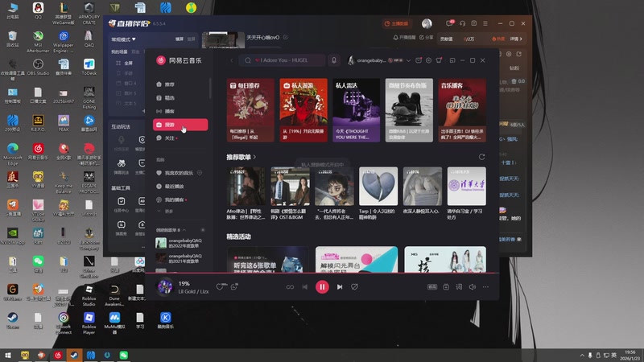The width and height of the screenshot is (644, 362).
Task: Focus the I Adore You search box
Action: pos(283,60)
